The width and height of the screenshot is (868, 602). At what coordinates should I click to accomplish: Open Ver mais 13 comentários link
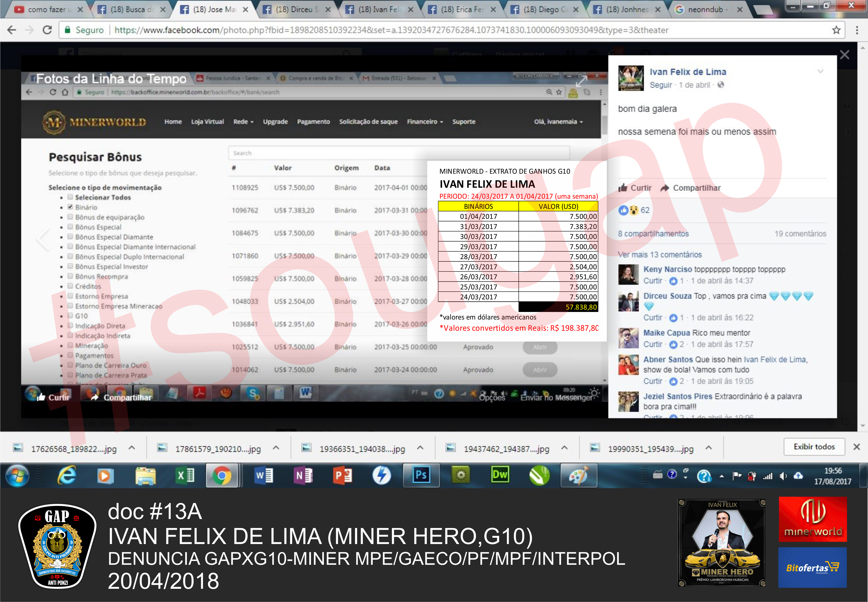659,255
